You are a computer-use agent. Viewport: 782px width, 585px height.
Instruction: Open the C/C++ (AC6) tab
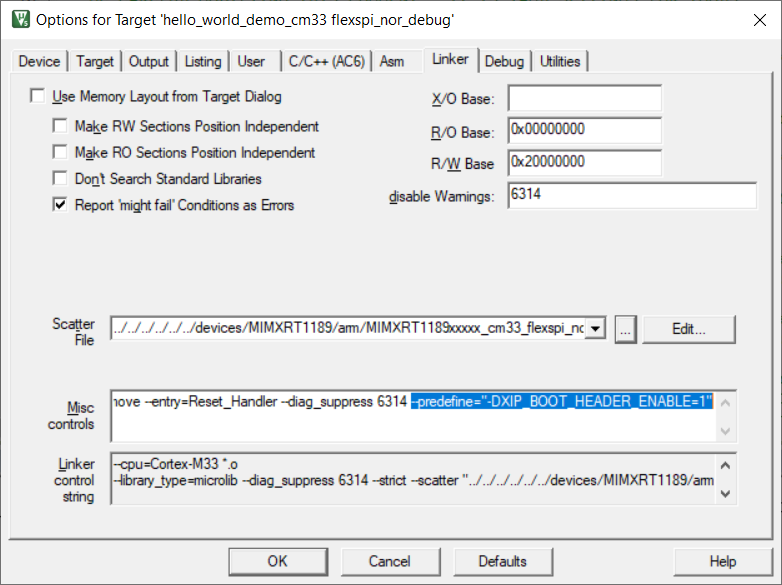pos(324,61)
